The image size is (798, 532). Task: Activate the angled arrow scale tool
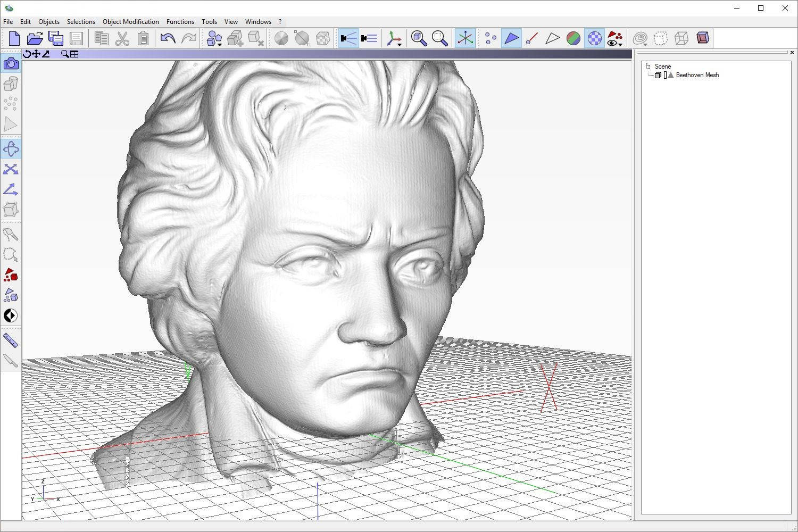coord(11,189)
